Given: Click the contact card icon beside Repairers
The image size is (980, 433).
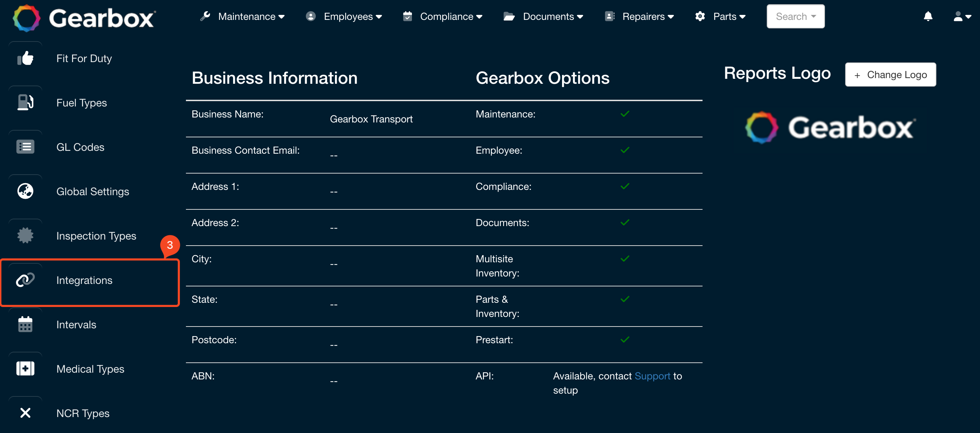Looking at the screenshot, I should [610, 16].
